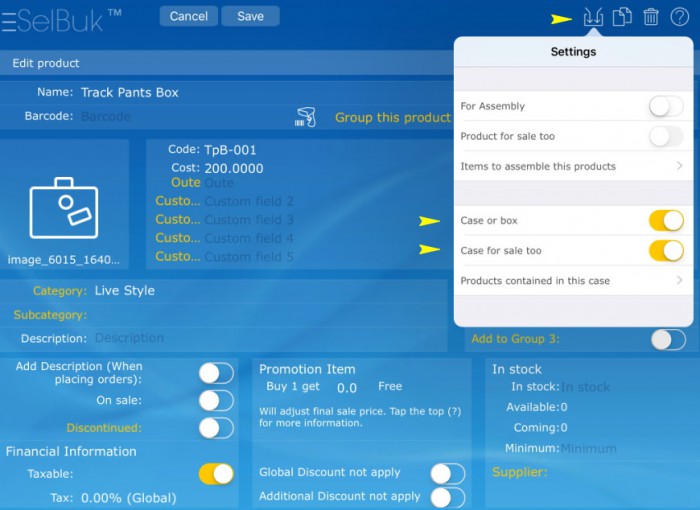The width and height of the screenshot is (700, 510).
Task: Disable the Case for sale too switch
Action: (665, 251)
